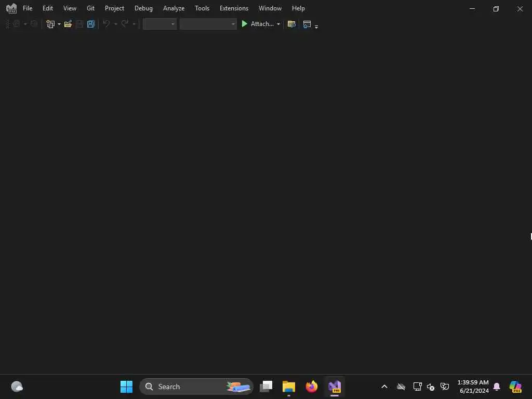Click the battery saver leaf tray icon
The image size is (532, 399).
click(445, 387)
